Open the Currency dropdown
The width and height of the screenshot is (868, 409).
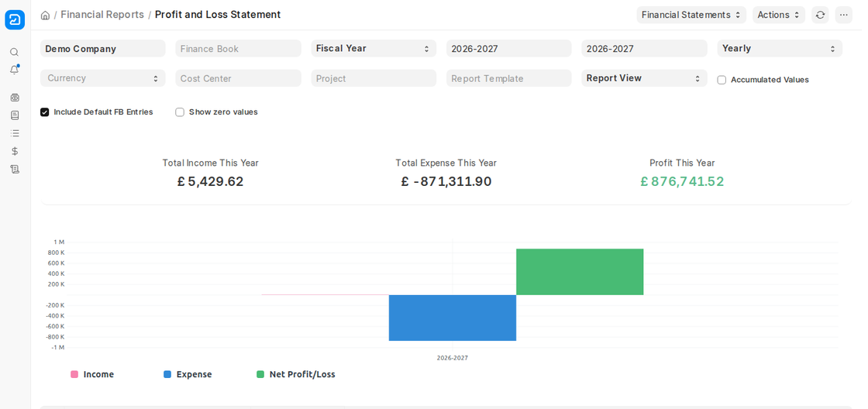103,78
